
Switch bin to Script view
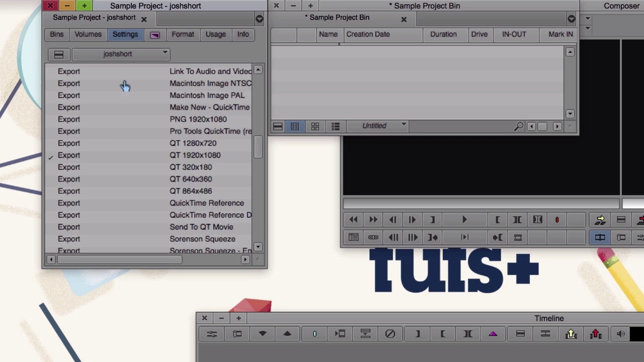[336, 126]
